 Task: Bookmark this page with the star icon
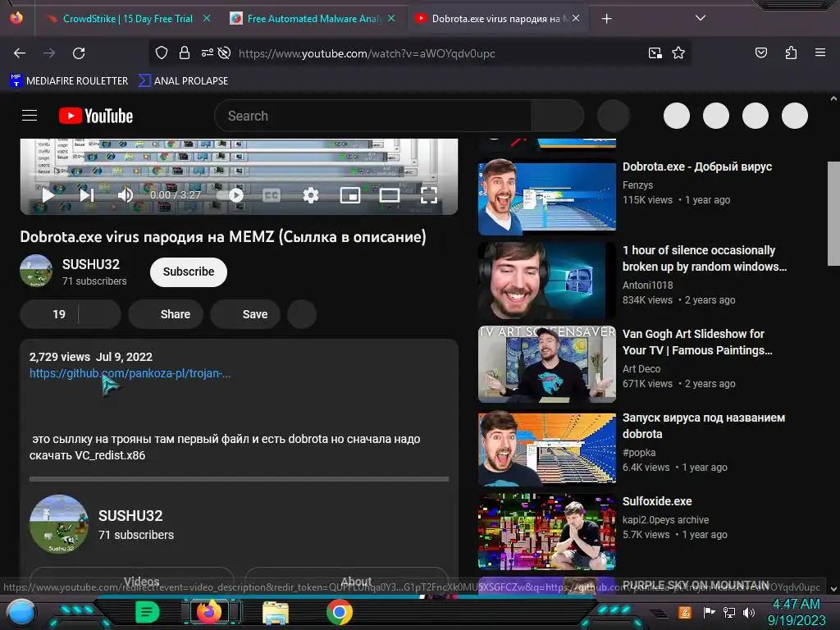(678, 52)
